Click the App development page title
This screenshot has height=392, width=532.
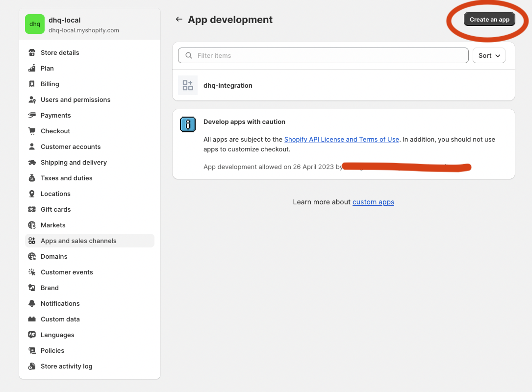230,20
